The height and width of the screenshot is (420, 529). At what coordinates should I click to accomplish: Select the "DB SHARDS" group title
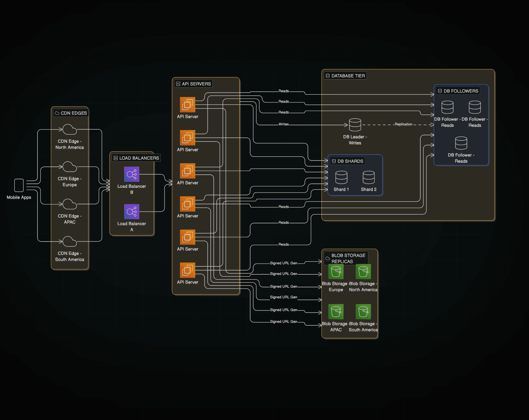(350, 161)
